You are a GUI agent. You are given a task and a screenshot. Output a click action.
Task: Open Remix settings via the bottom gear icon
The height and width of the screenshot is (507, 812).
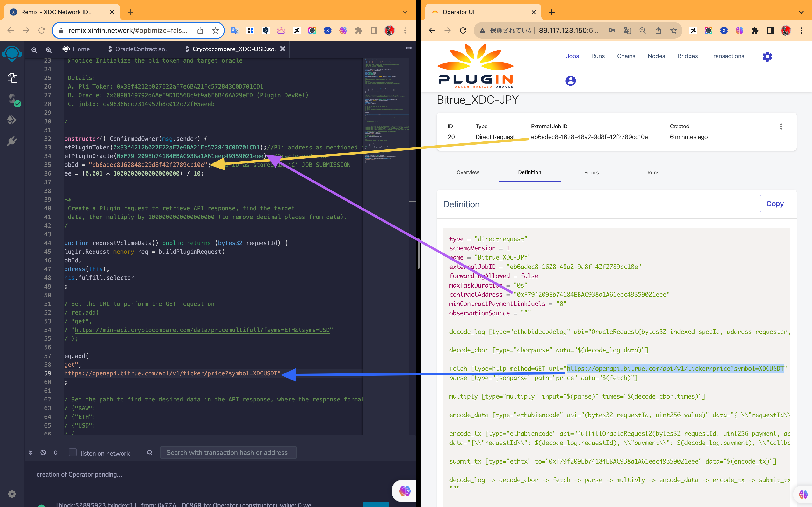pos(12,493)
